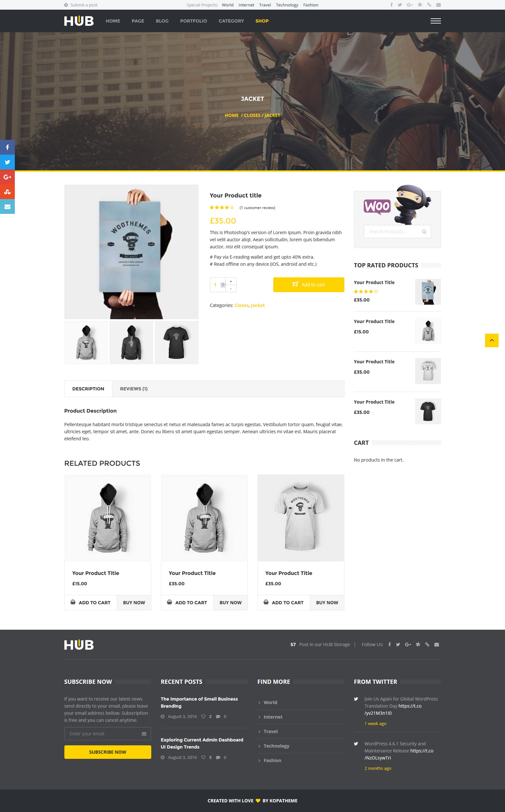
Task: Open the Portfolio menu item
Action: click(x=193, y=21)
